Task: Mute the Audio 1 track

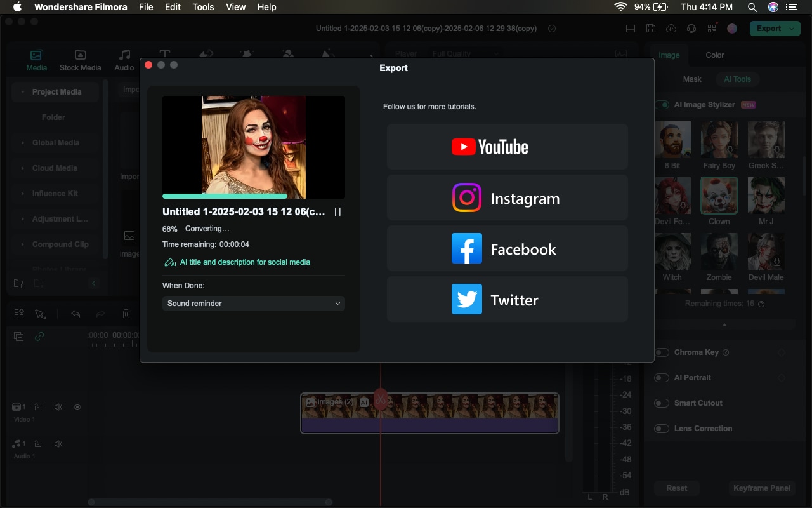Action: click(58, 444)
